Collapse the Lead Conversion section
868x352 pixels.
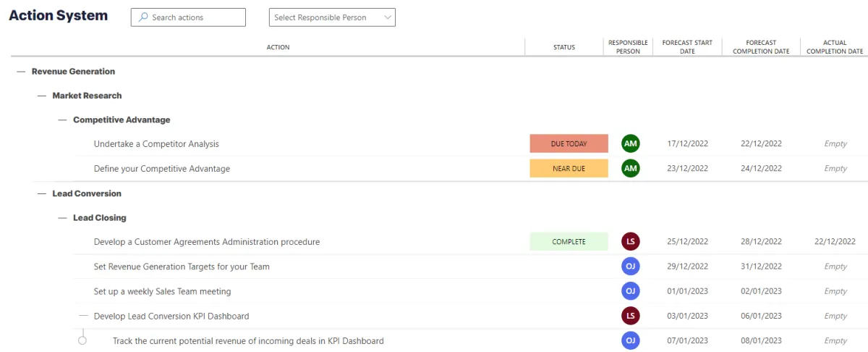[42, 193]
